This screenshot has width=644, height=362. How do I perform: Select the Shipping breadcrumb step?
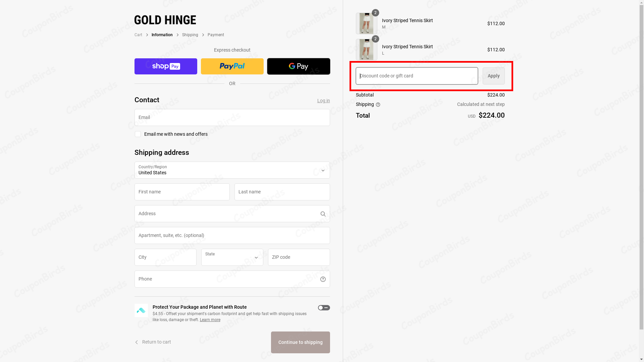point(190,35)
